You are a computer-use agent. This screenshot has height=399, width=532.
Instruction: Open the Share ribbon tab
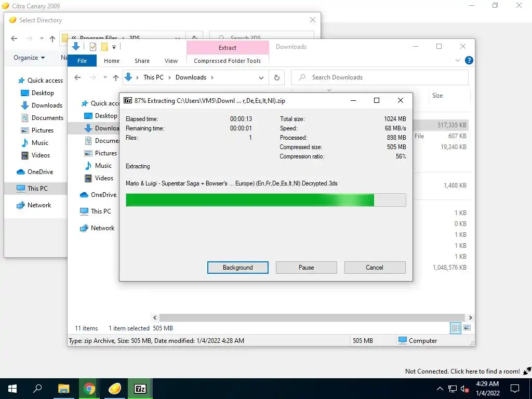(x=142, y=61)
